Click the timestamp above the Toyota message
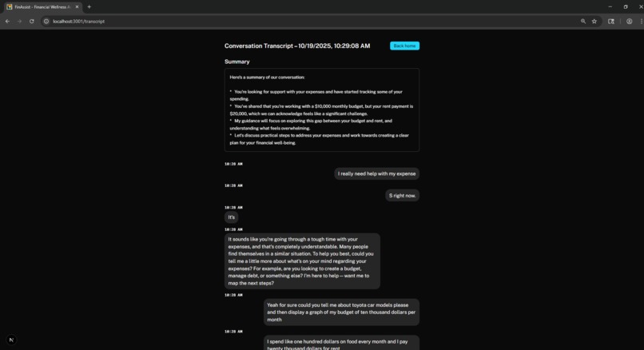 tap(233, 295)
